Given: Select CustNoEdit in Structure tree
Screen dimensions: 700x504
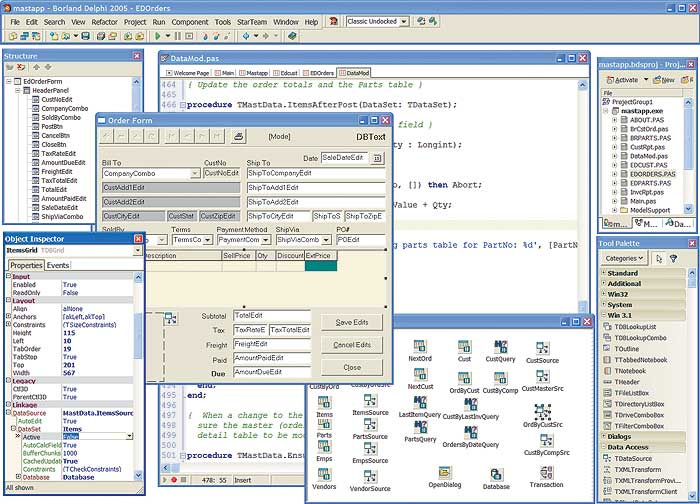Looking at the screenshot, I should click(x=57, y=100).
